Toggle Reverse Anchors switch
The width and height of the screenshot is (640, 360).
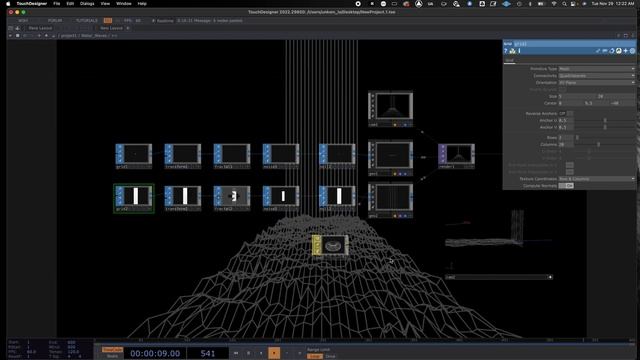click(566, 113)
